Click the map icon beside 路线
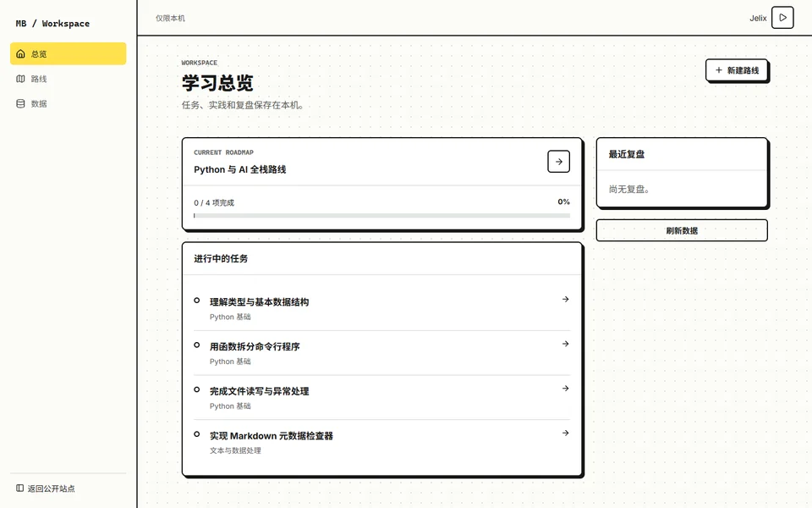Image resolution: width=812 pixels, height=508 pixels. click(x=20, y=79)
